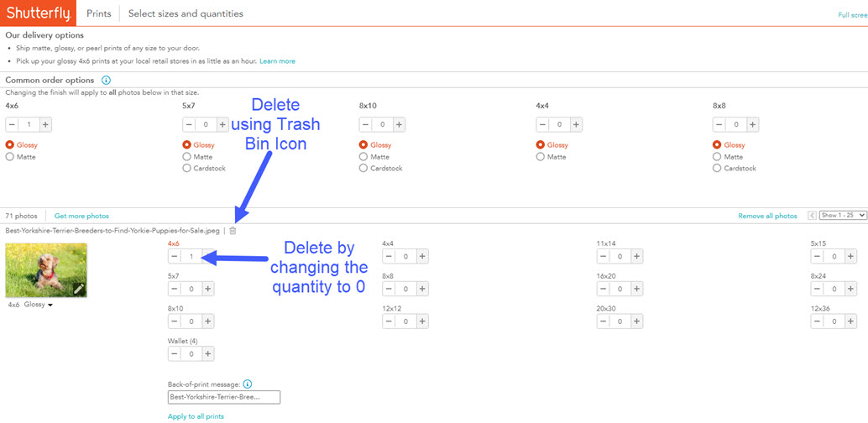The width and height of the screenshot is (868, 423).
Task: Open the Learn more link about delivery
Action: [x=277, y=61]
